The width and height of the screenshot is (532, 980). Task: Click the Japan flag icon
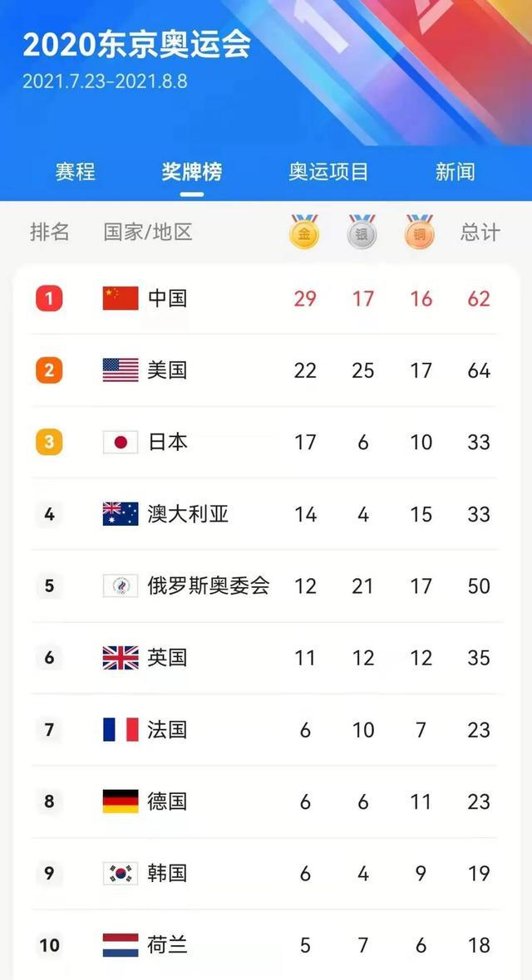pyautogui.click(x=121, y=443)
